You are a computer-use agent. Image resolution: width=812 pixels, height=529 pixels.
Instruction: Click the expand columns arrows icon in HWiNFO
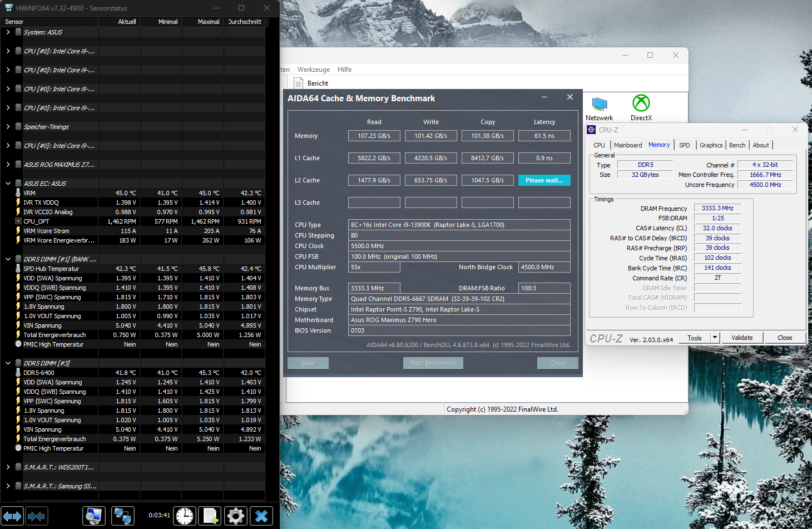(x=12, y=516)
